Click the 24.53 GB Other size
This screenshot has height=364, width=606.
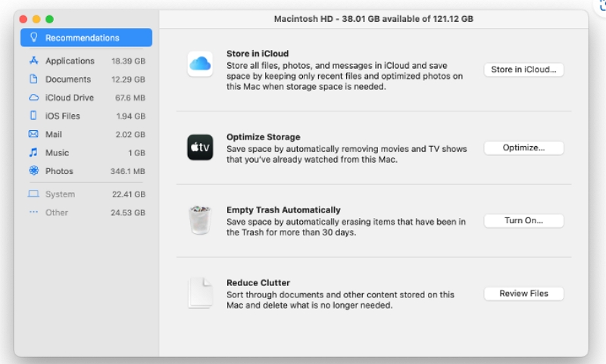point(128,213)
